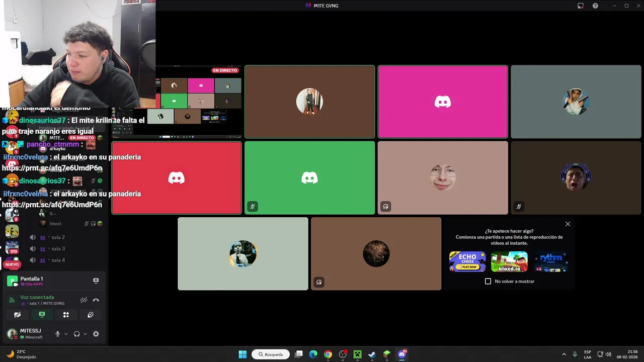Focus the red Discord logo participant tile
The width and height of the screenshot is (644, 362).
(x=177, y=178)
